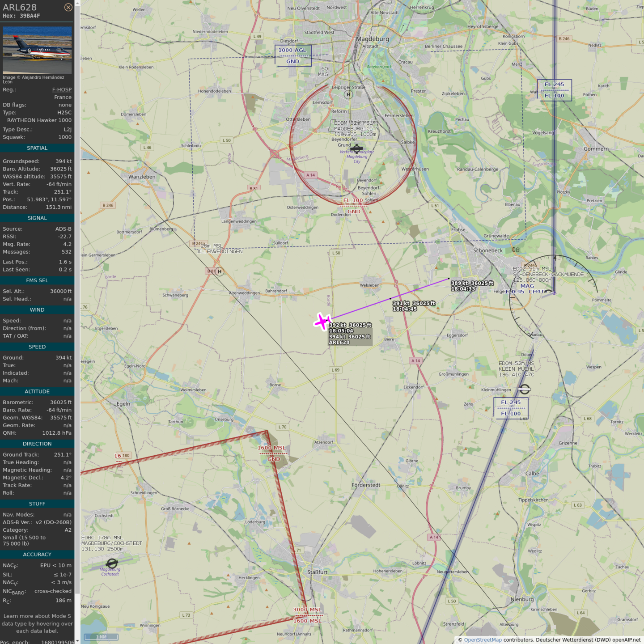644x644 pixels.
Task: Click the ACCURACY section header
Action: [x=37, y=555]
